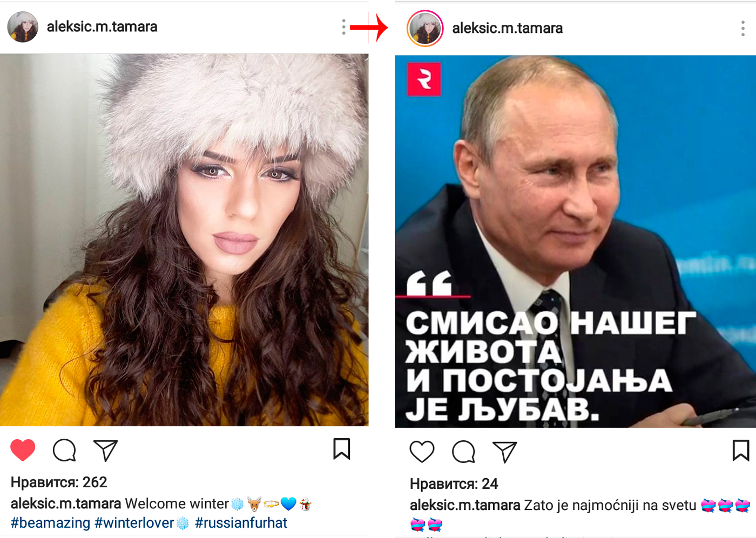Open #russianfurhat hashtag
The height and width of the screenshot is (538, 756).
coord(241,523)
